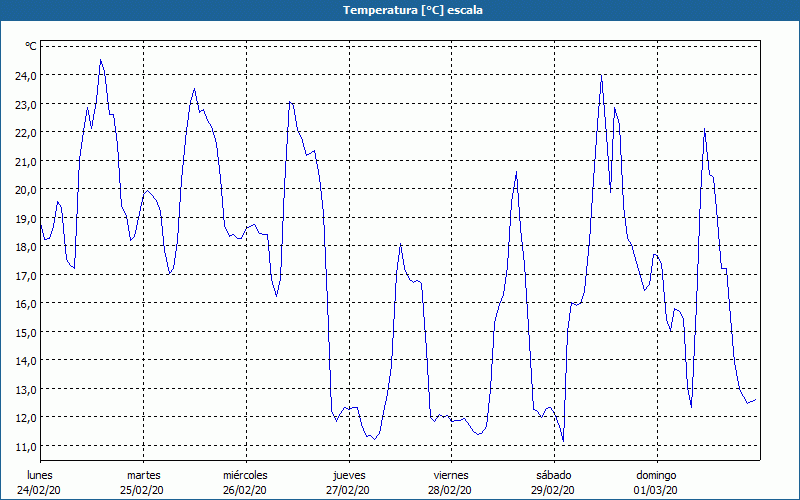Click the 11,0 y-axis label
The image size is (800, 500).
[x=24, y=446]
